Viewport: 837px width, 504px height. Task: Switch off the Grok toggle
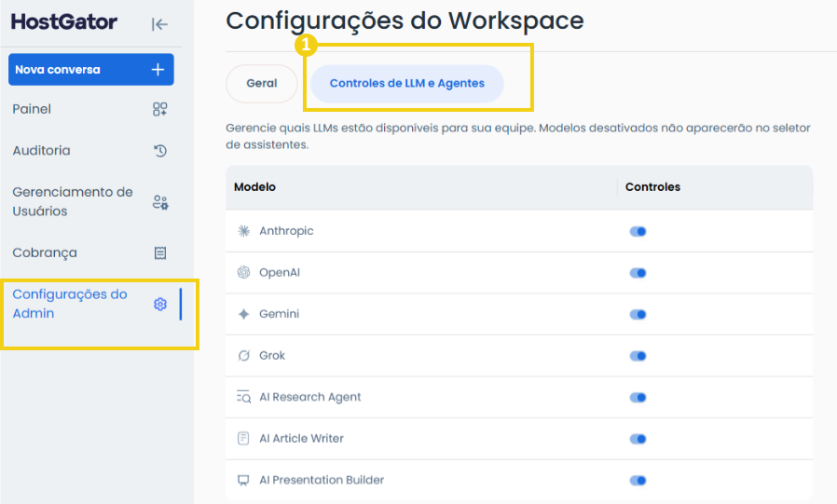(x=638, y=356)
